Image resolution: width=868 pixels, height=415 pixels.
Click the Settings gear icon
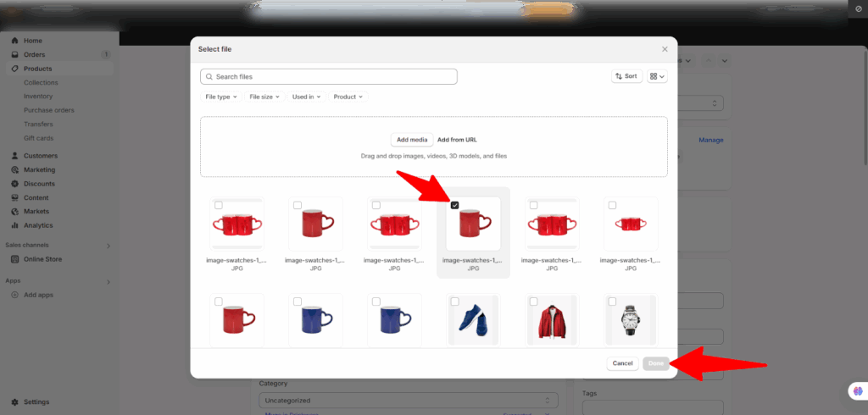[x=15, y=402]
